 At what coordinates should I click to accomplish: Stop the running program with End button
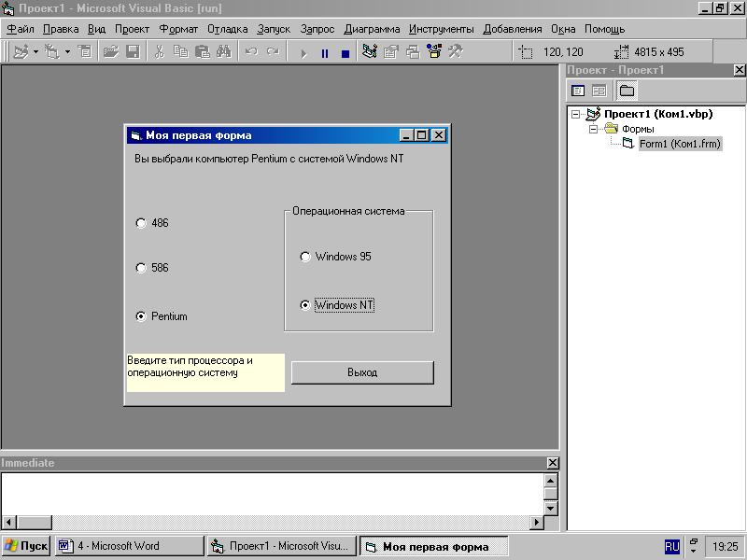[345, 53]
